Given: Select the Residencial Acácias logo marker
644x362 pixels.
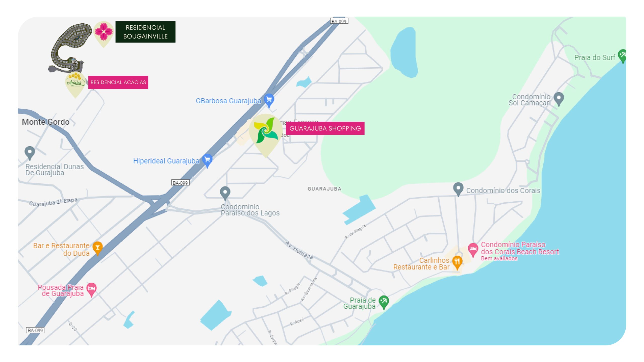Looking at the screenshot, I should click(x=75, y=84).
